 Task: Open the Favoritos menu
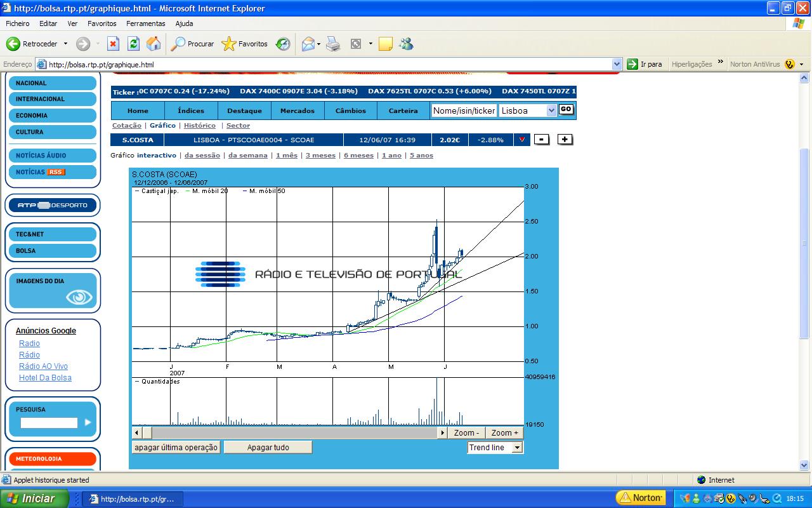pyautogui.click(x=101, y=23)
